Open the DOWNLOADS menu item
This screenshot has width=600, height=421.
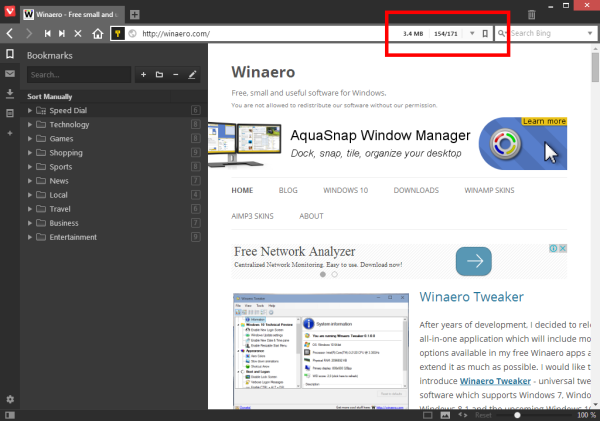(416, 190)
